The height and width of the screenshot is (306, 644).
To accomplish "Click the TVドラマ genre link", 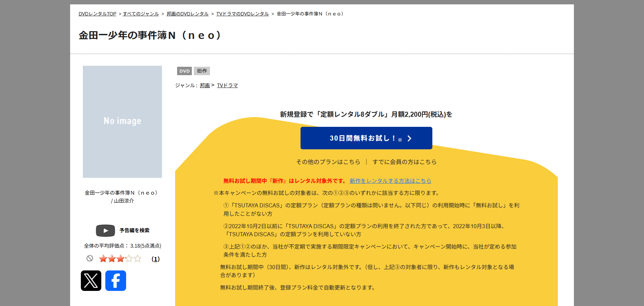I will point(227,86).
